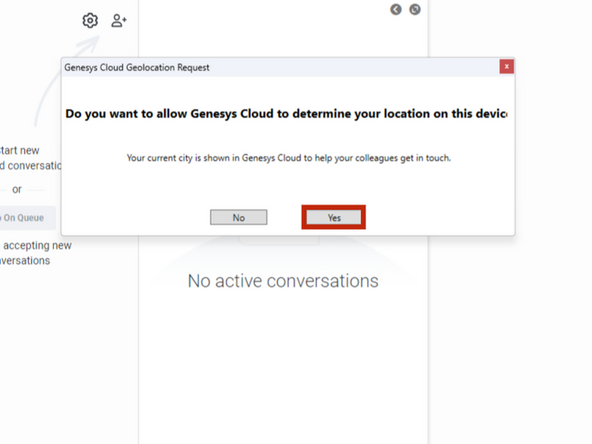Click the back arrow circle icon
Image resolution: width=592 pixels, height=444 pixels.
click(396, 9)
